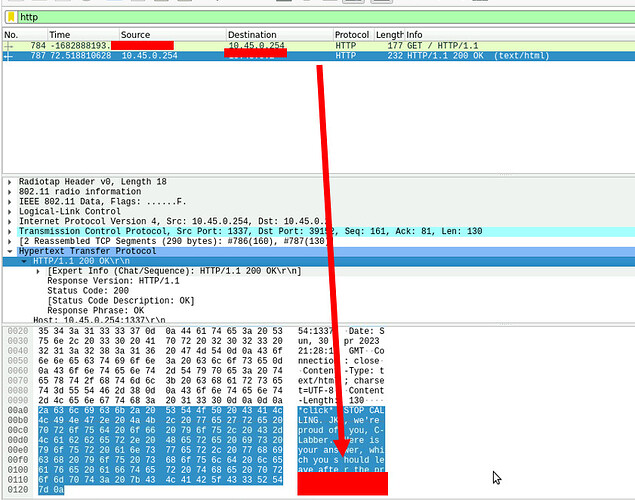This screenshot has width=635, height=500.
Task: Click hex offset 0060 in bytes pane
Action: coord(18,371)
